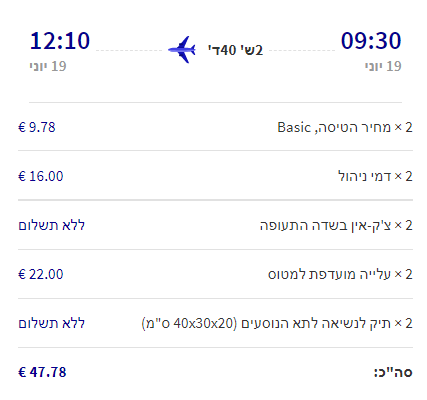The image size is (427, 400).
Task: Click the dashed line right of duration
Action: coord(302,50)
